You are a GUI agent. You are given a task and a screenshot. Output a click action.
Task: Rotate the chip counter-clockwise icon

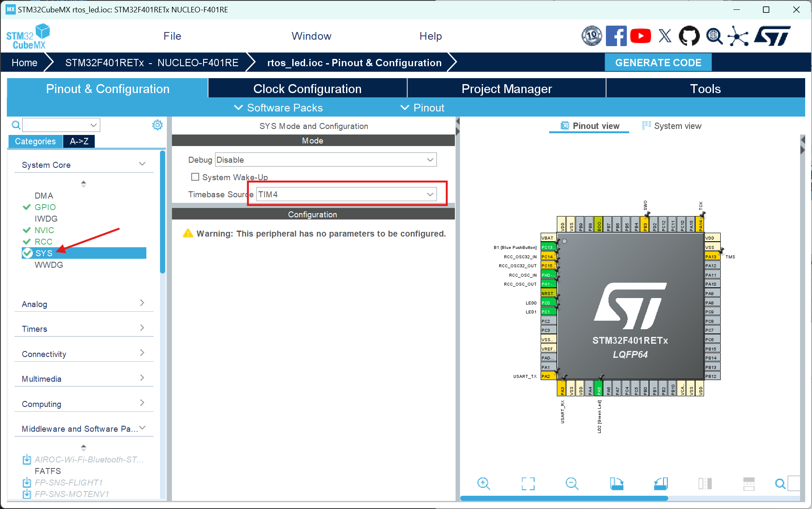point(661,484)
